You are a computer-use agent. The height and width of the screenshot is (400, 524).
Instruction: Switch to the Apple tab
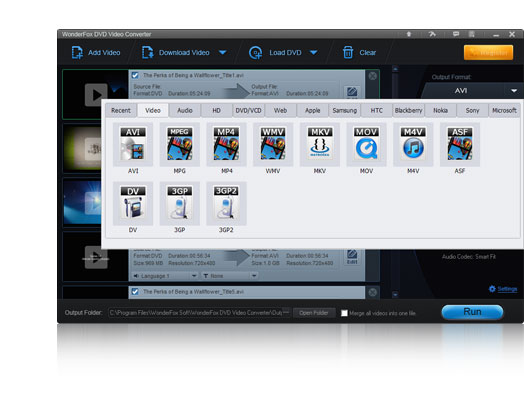312,111
